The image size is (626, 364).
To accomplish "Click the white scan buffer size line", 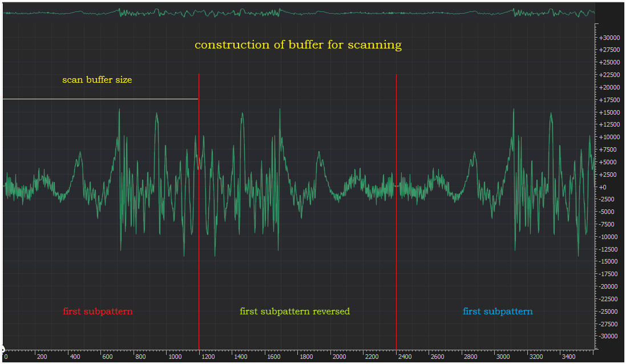I will coord(100,99).
